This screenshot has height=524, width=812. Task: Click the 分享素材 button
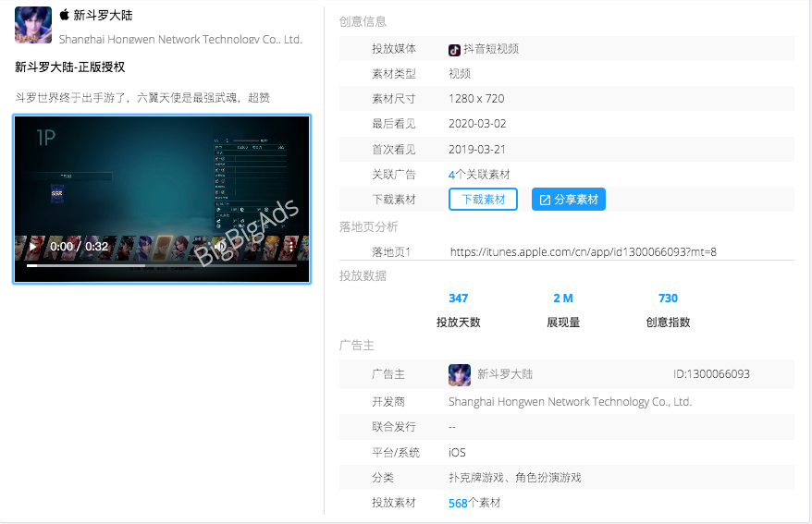(568, 199)
